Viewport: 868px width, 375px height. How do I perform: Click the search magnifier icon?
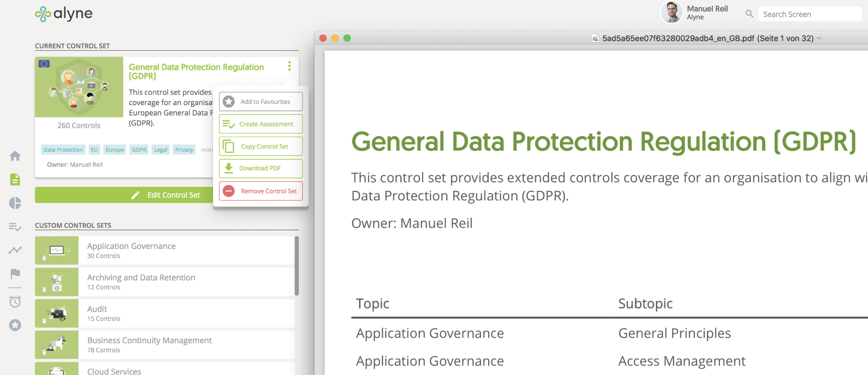(x=749, y=14)
